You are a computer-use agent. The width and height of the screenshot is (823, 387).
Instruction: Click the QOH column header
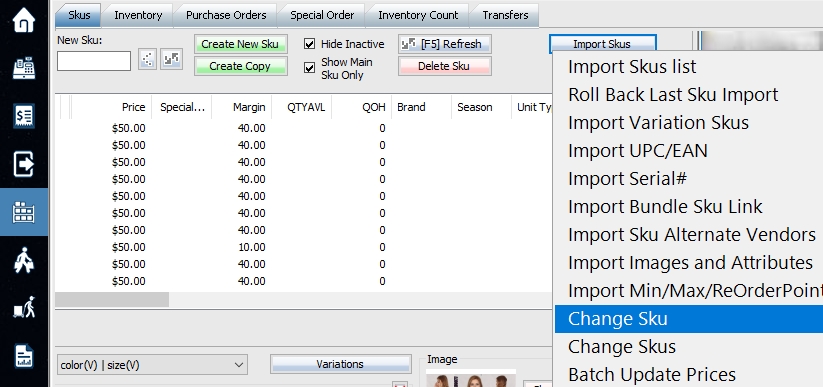(361, 107)
